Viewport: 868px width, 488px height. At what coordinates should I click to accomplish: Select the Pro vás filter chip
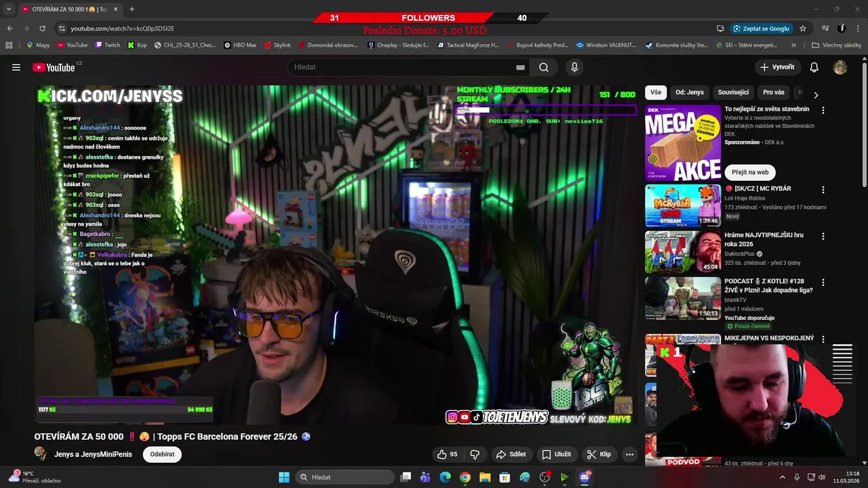[774, 92]
